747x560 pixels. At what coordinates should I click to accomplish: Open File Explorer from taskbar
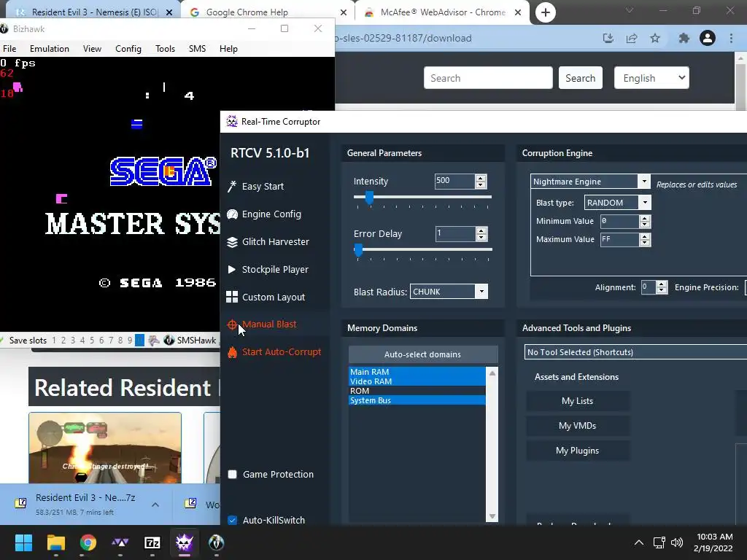(55, 542)
